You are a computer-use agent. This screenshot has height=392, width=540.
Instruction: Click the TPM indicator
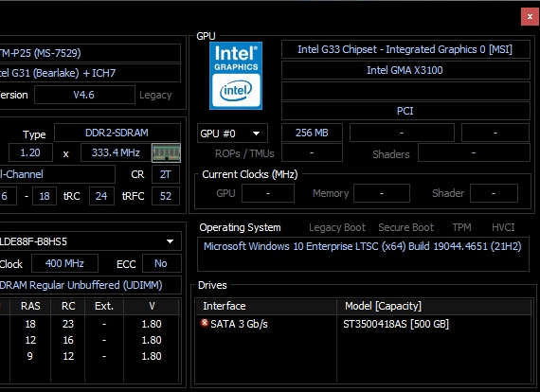click(x=461, y=227)
